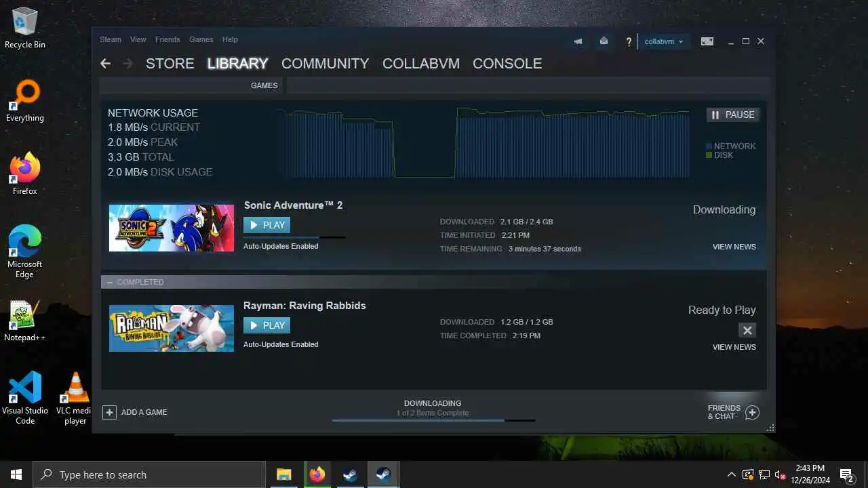Image resolution: width=868 pixels, height=488 pixels.
Task: Click the Sonic Adventure 2 download progress bar
Action: 294,237
